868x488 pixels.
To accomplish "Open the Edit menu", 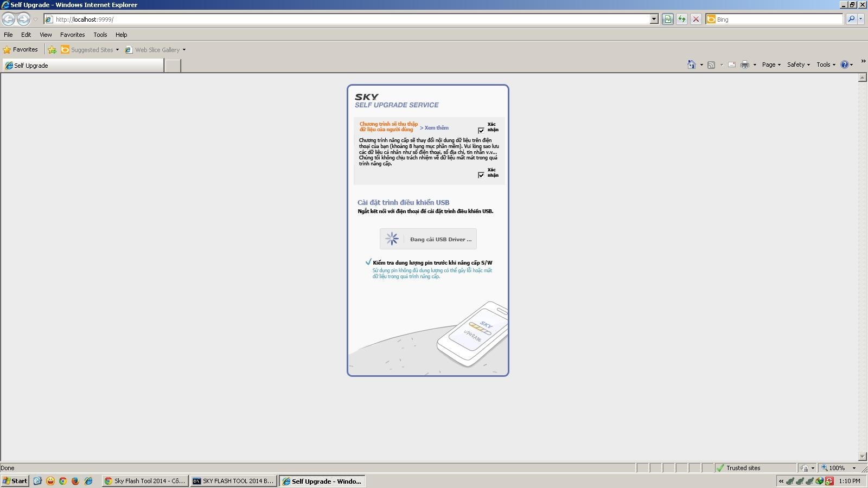I will (x=26, y=35).
